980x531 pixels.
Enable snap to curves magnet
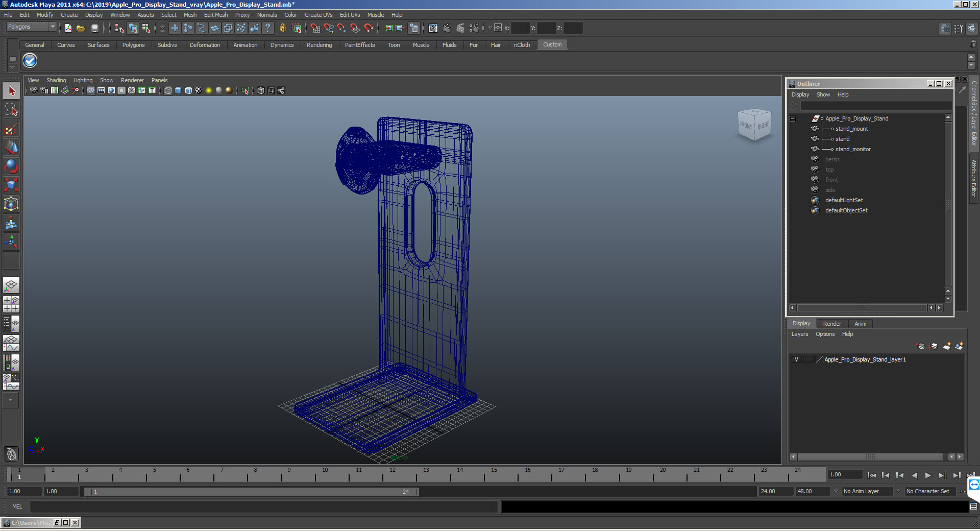329,28
